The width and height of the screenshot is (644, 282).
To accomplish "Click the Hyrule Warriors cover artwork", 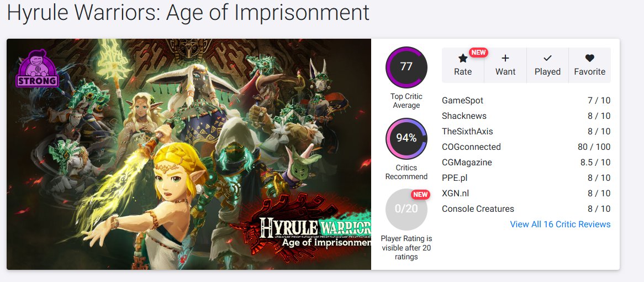I will [x=188, y=155].
